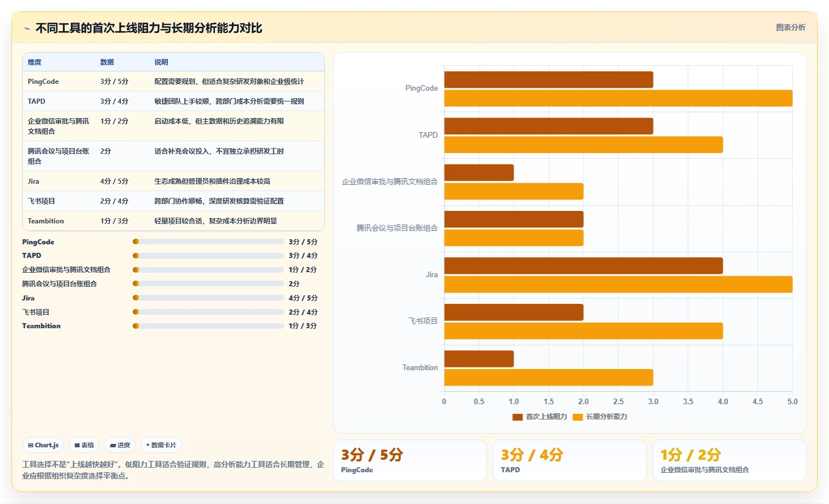
Task: Click the TAPD progress bar
Action: tap(208, 256)
